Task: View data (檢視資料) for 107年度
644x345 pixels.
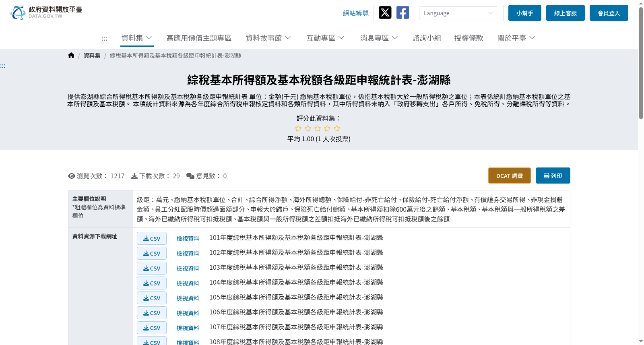Action: point(188,328)
